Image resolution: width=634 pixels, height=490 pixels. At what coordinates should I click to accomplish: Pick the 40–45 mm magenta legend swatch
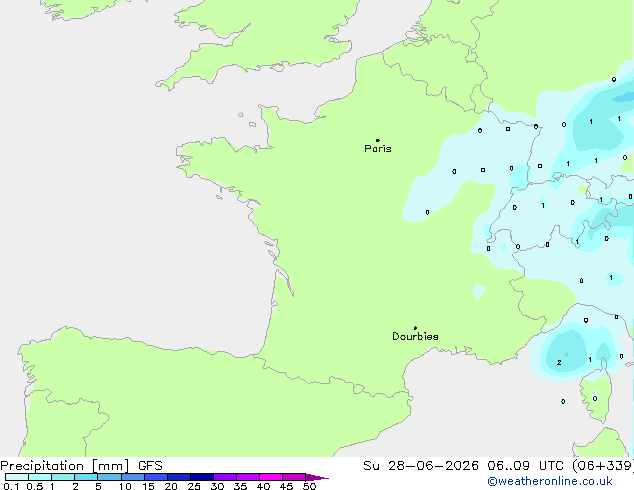click(271, 477)
